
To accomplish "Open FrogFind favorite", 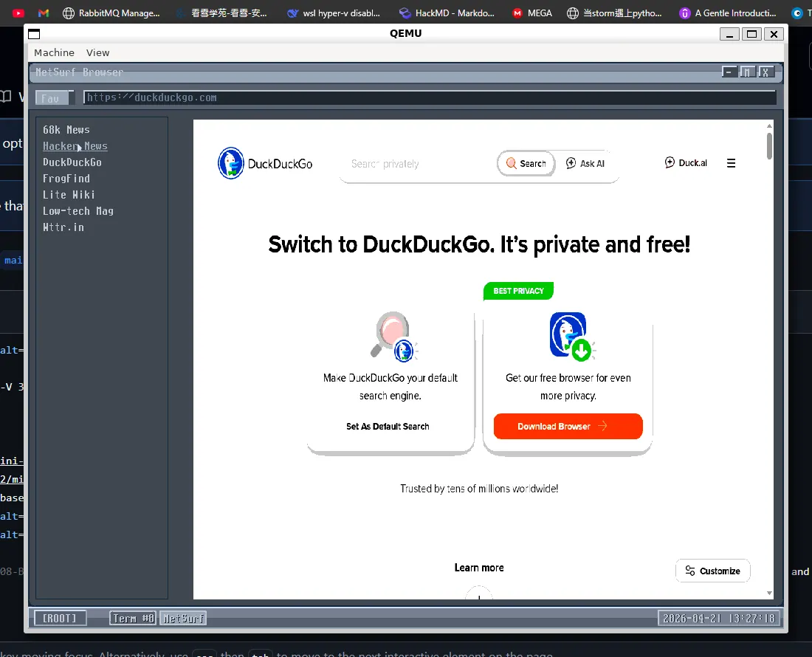I will 66,179.
